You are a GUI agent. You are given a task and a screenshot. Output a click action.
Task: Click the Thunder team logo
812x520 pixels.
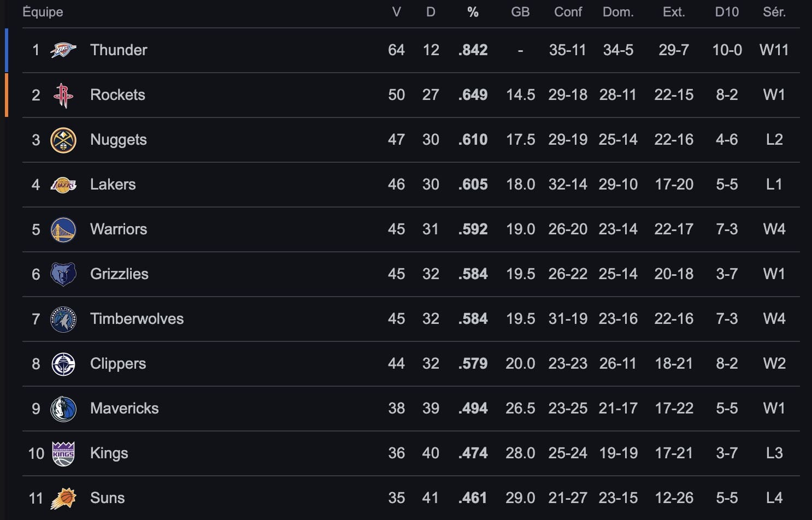63,50
